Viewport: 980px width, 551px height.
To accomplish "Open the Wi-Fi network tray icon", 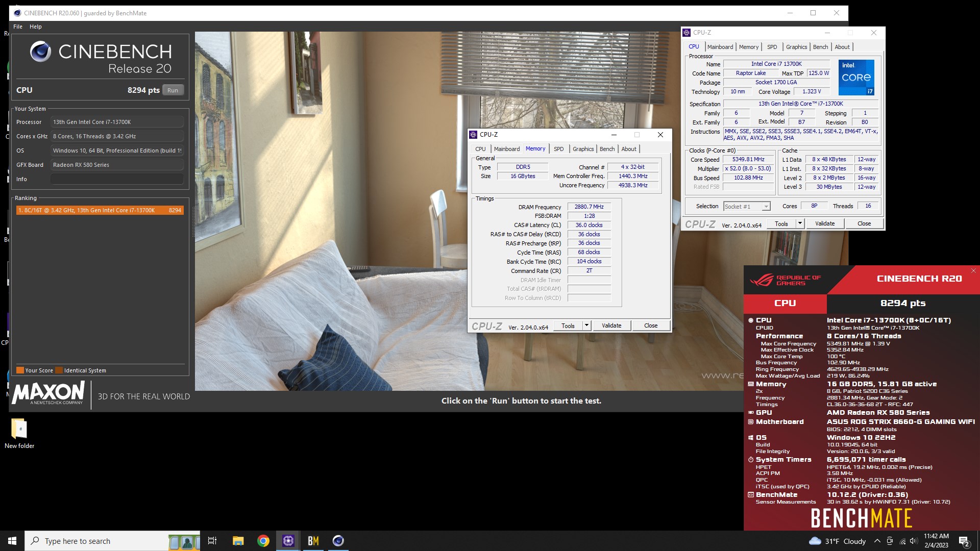I will tap(902, 541).
